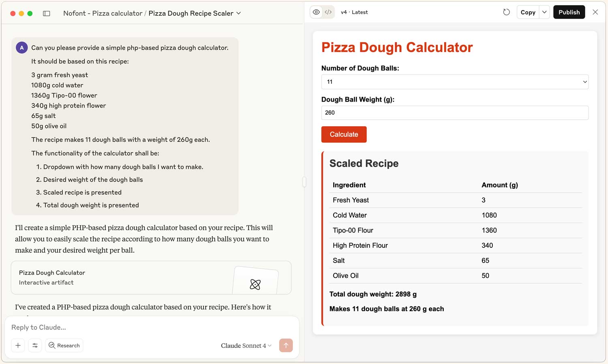
Task: Open the Claude Sonnet 4 model selector
Action: tap(246, 345)
